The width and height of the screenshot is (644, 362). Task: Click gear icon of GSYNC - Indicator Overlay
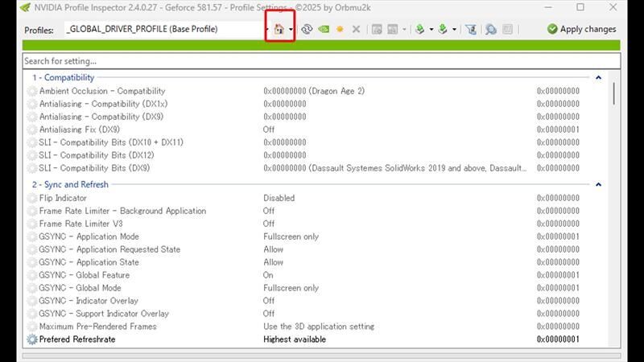tap(32, 301)
